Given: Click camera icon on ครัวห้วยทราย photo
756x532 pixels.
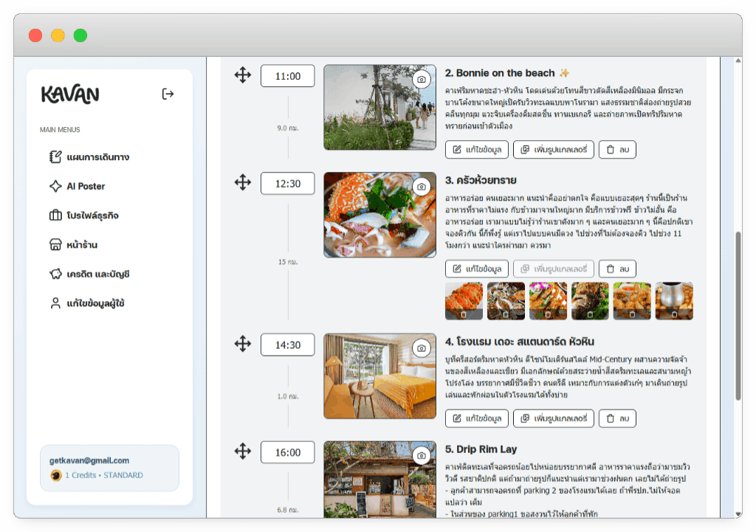Looking at the screenshot, I should (x=422, y=187).
